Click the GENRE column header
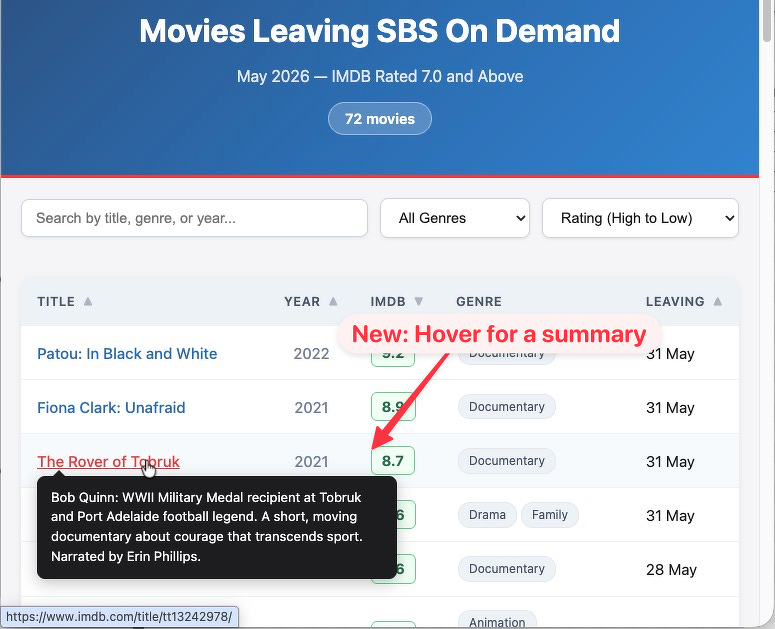The width and height of the screenshot is (775, 629). point(479,301)
